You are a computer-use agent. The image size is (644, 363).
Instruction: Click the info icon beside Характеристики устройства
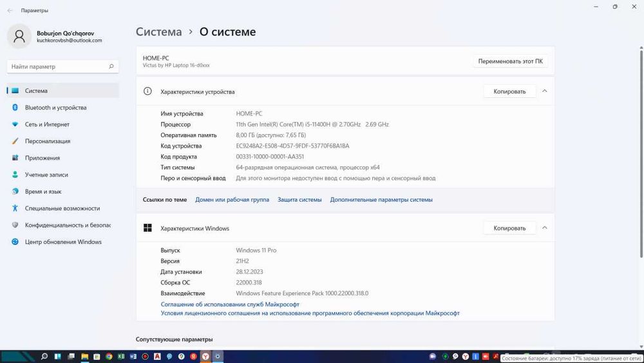coord(147,92)
